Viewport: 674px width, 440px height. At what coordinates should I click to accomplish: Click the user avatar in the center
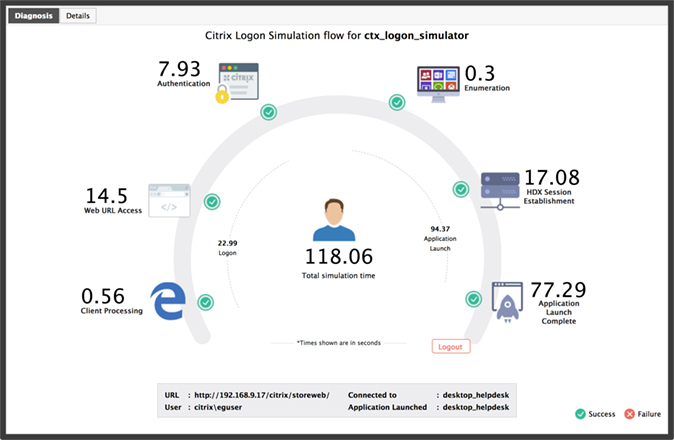(334, 220)
